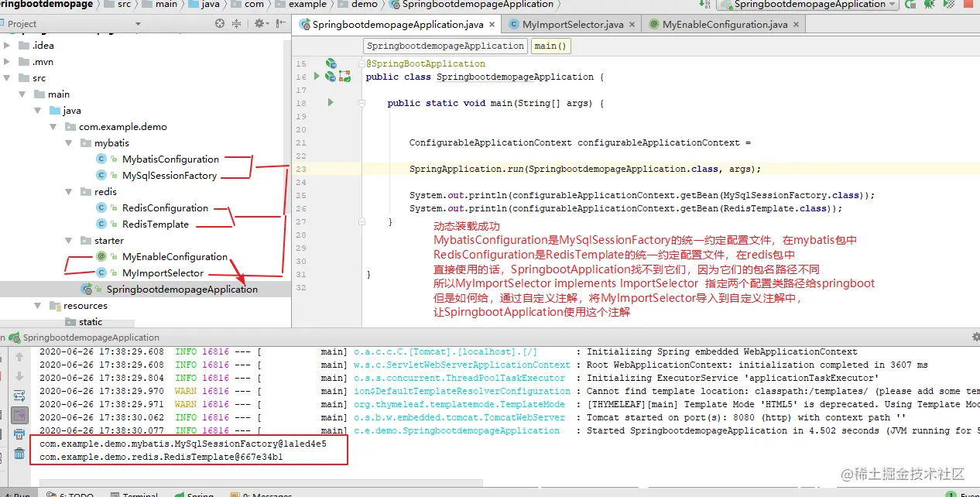980x497 pixels.
Task: Open the Project panel settings gear
Action: pos(261,23)
